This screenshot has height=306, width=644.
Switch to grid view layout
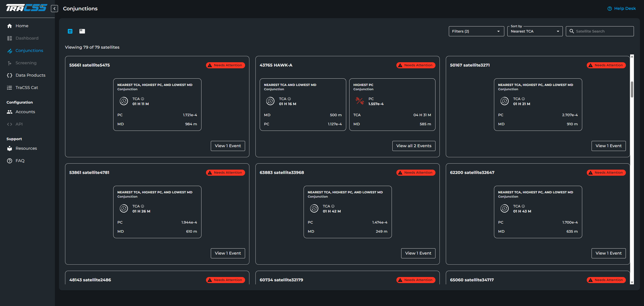click(70, 31)
